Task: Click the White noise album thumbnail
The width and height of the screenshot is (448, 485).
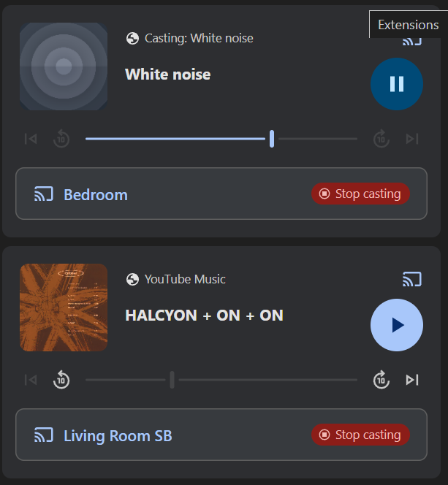Action: tap(64, 66)
